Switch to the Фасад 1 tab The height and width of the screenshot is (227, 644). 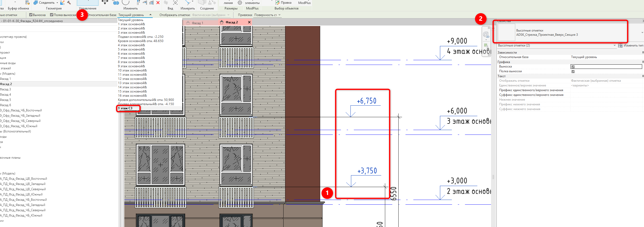point(197,23)
